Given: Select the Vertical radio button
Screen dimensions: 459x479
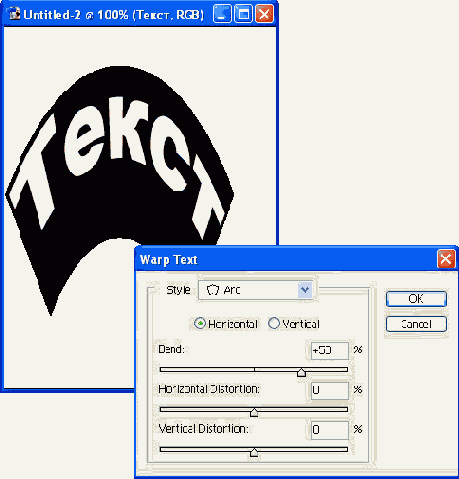Looking at the screenshot, I should click(x=274, y=323).
